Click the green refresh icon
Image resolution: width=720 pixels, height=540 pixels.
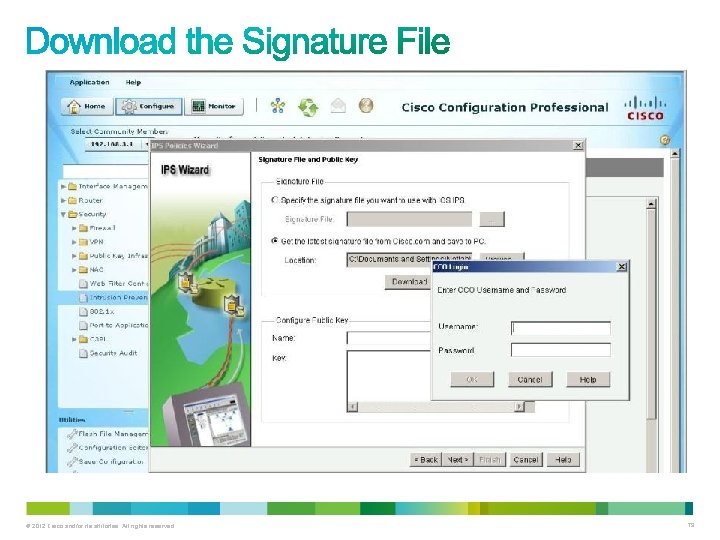click(x=308, y=107)
